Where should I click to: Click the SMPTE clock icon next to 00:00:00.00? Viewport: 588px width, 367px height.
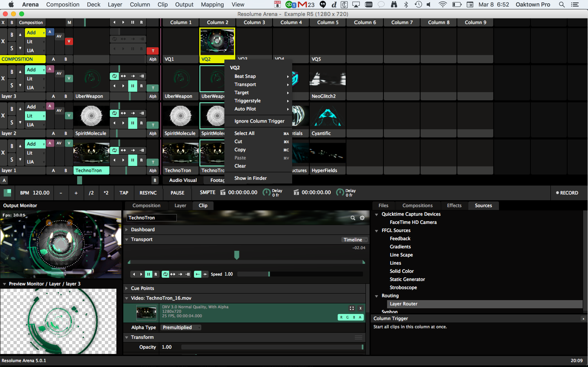(x=223, y=192)
